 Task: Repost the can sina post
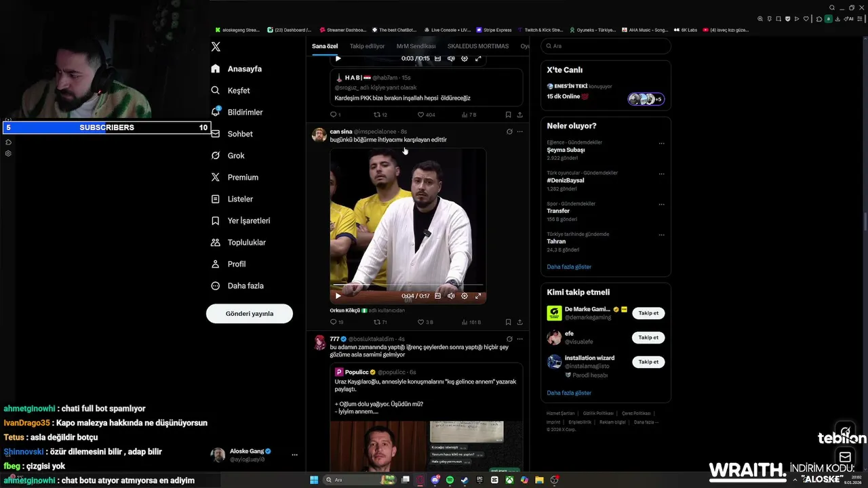point(380,322)
